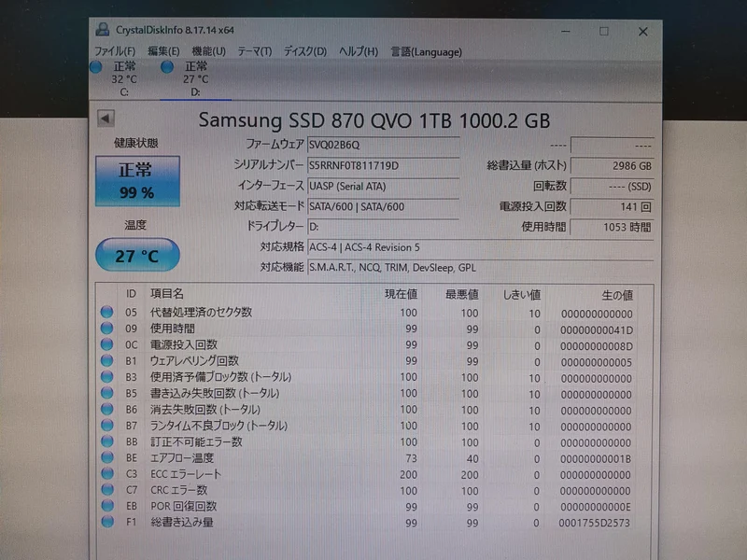Click the status circle for ID B5 row

point(106,393)
